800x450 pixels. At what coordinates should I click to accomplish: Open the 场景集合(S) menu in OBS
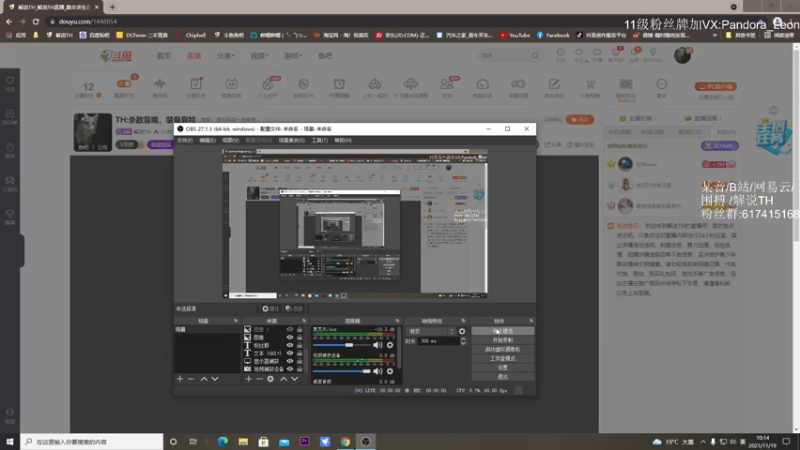[x=292, y=140]
